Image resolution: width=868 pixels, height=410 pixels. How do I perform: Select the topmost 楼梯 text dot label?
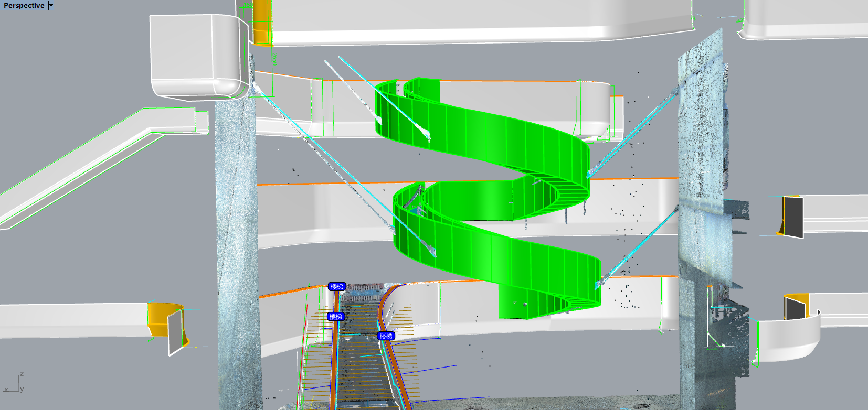click(337, 286)
